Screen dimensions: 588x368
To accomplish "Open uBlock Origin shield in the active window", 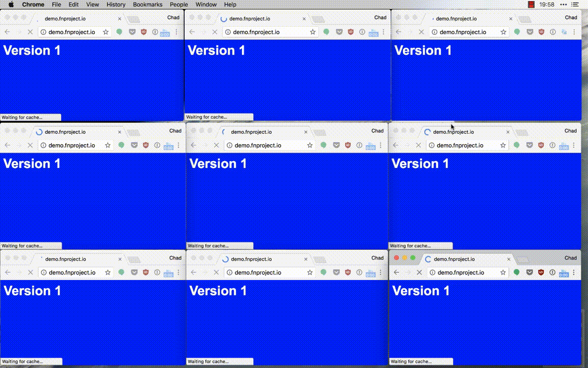I will (x=541, y=272).
